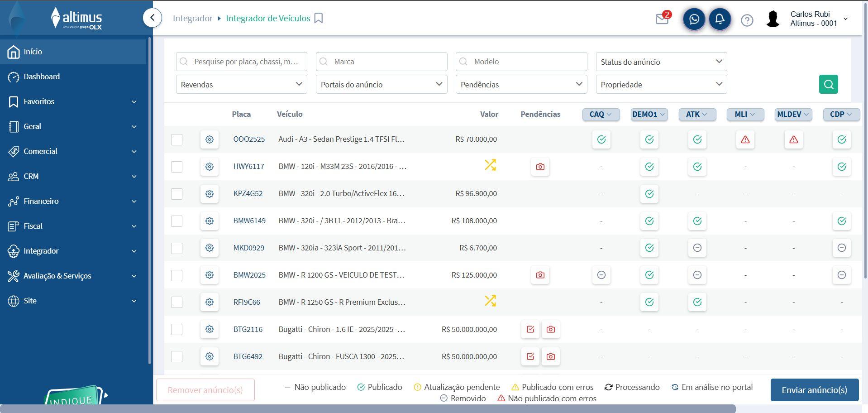Image resolution: width=868 pixels, height=413 pixels.
Task: Click camera pending icon for HWY6117
Action: (x=540, y=167)
